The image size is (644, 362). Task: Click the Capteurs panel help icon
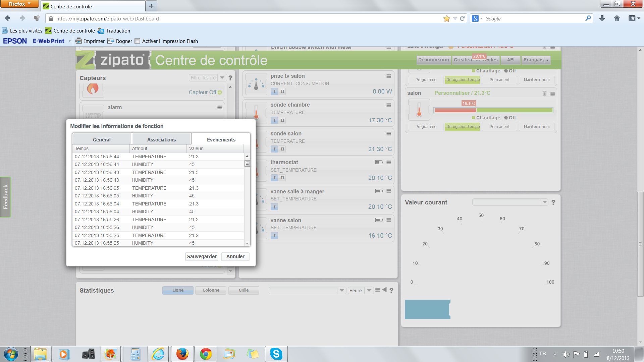pos(230,78)
